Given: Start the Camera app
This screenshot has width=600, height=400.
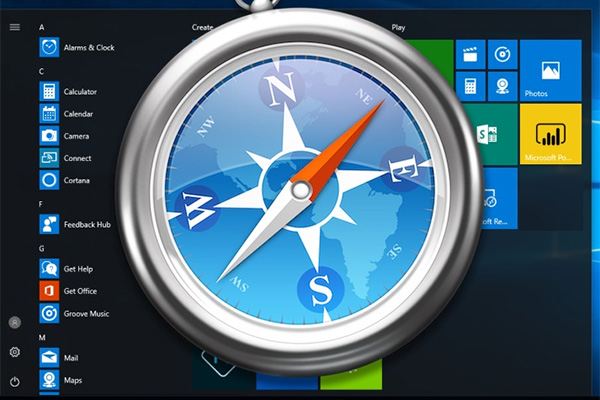Looking at the screenshot, I should pos(64,136).
